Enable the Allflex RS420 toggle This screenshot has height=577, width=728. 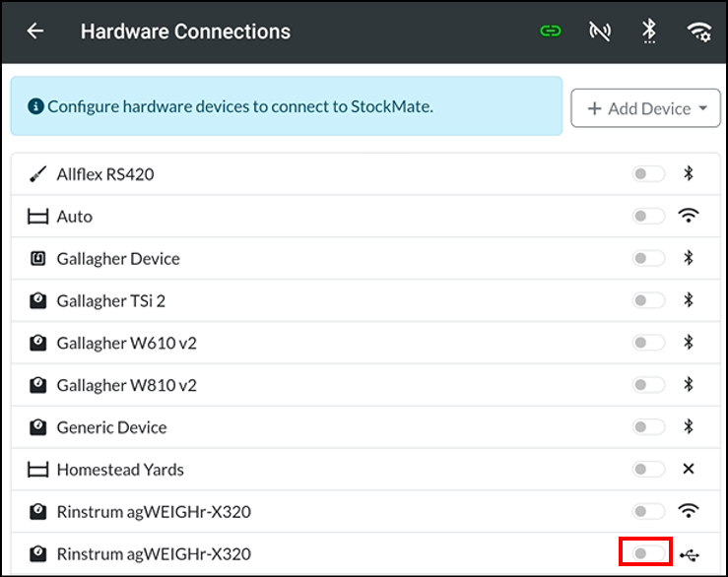[648, 174]
